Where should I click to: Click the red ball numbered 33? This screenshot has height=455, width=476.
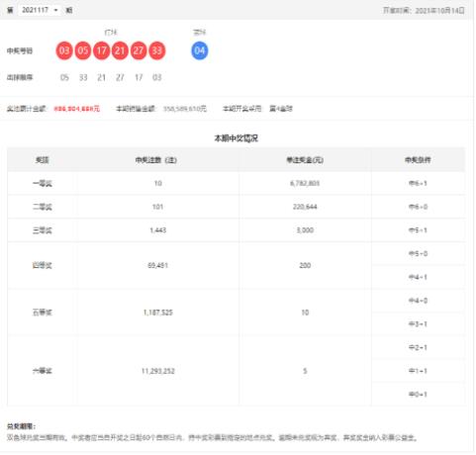pyautogui.click(x=157, y=50)
